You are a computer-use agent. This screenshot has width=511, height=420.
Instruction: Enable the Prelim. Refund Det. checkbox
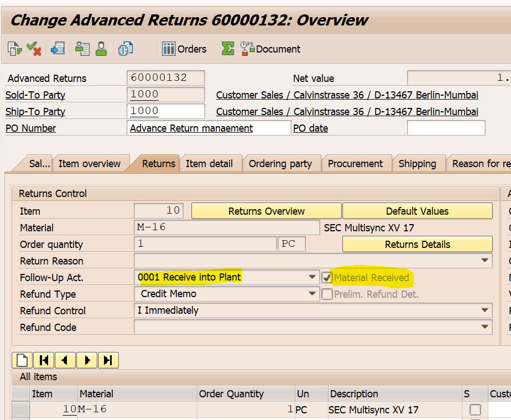326,294
